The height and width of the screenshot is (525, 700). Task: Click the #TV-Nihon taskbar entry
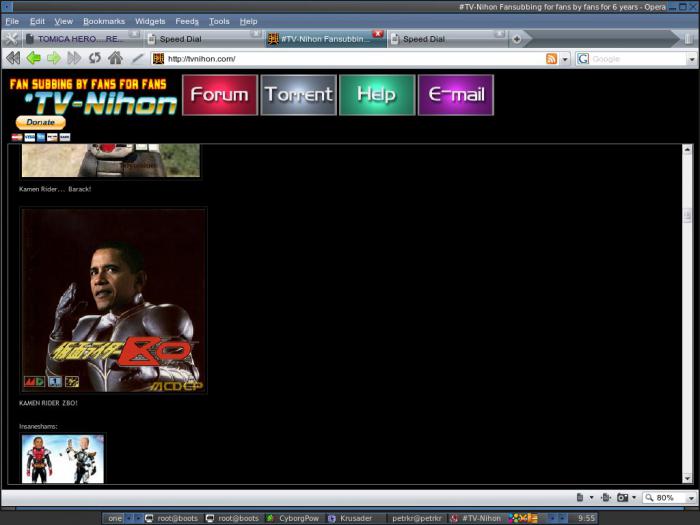477,518
